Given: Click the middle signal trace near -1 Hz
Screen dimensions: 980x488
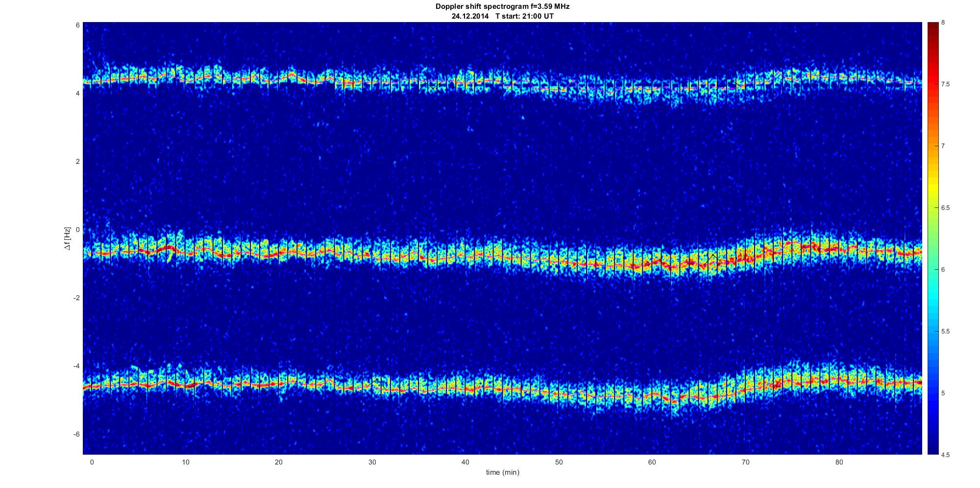Looking at the screenshot, I should coord(502,257).
